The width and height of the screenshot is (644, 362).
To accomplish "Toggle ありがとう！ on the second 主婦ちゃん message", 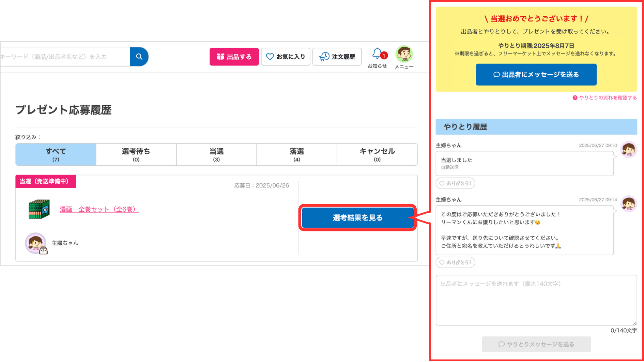I will coord(455,262).
